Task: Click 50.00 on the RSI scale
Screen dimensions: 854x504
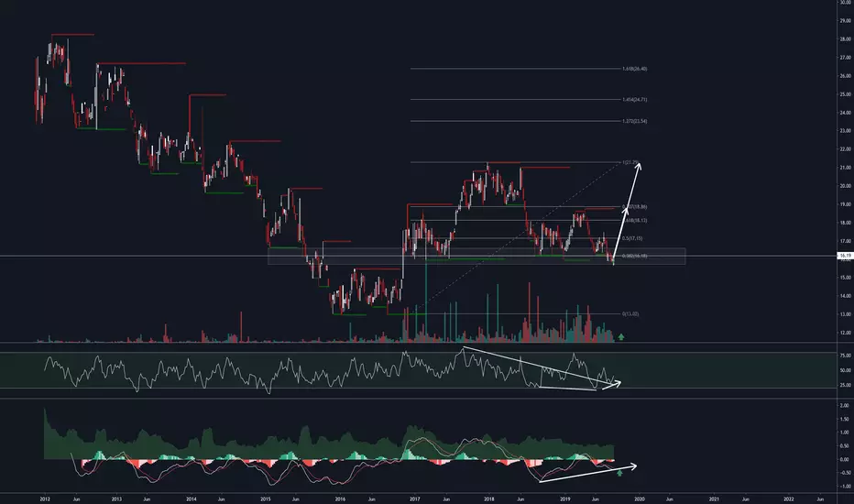Action: [845, 370]
